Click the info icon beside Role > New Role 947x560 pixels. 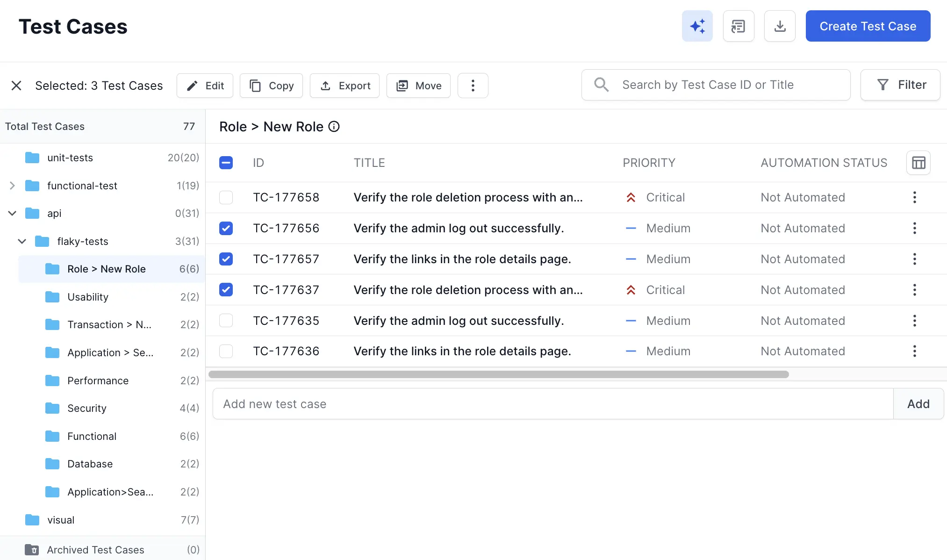coord(334,127)
